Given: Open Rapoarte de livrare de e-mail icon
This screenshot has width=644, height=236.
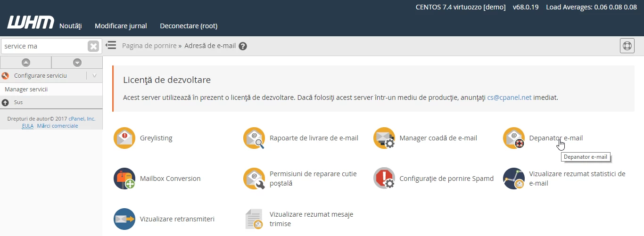Looking at the screenshot, I should click(x=254, y=138).
